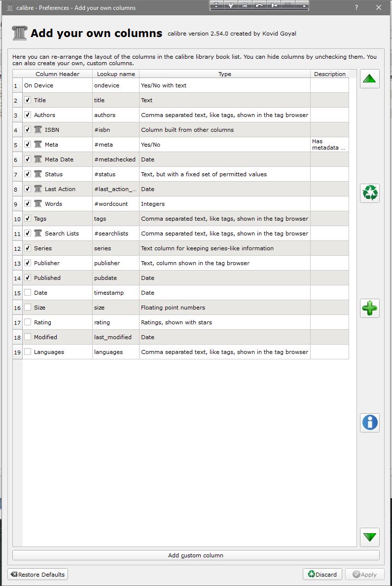
Task: Click the custom column icon beside Last Action
Action: (38, 189)
